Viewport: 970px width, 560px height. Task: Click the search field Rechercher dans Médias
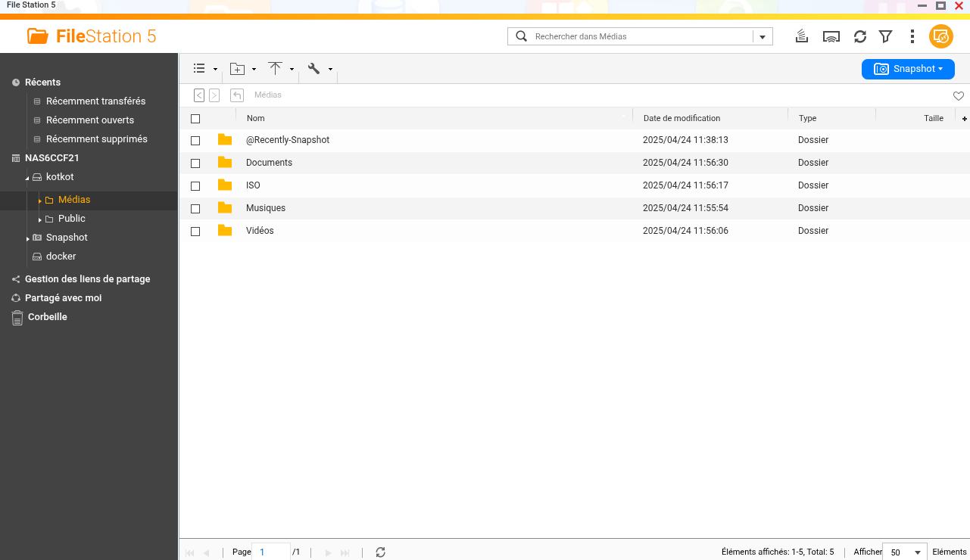click(642, 36)
